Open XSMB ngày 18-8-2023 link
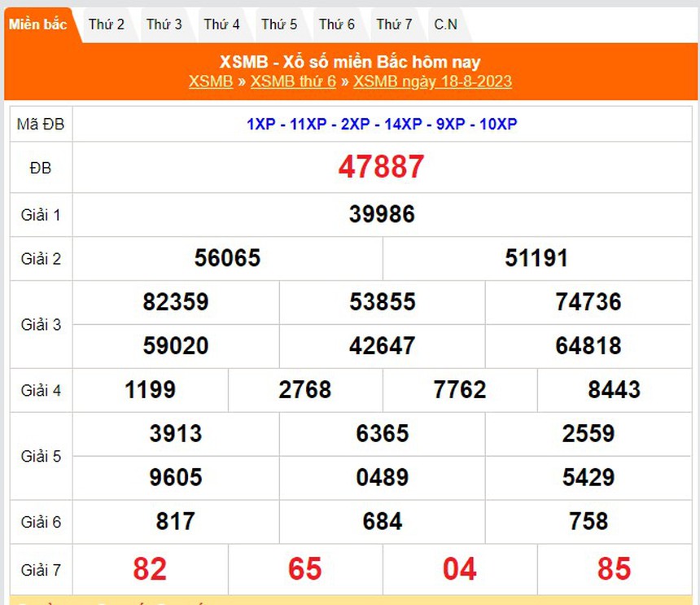The image size is (700, 605). coord(434,81)
